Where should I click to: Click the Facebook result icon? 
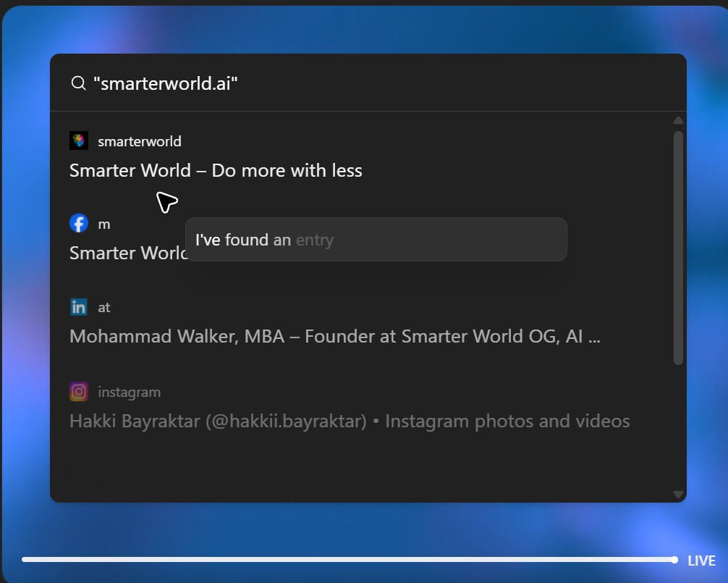pyautogui.click(x=79, y=224)
